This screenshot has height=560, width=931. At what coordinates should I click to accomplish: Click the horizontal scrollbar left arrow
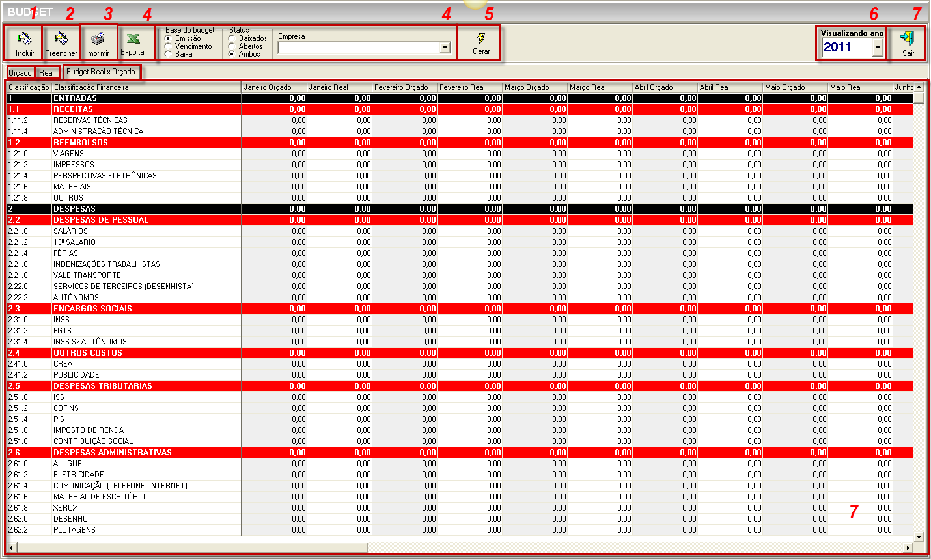(x=12, y=548)
